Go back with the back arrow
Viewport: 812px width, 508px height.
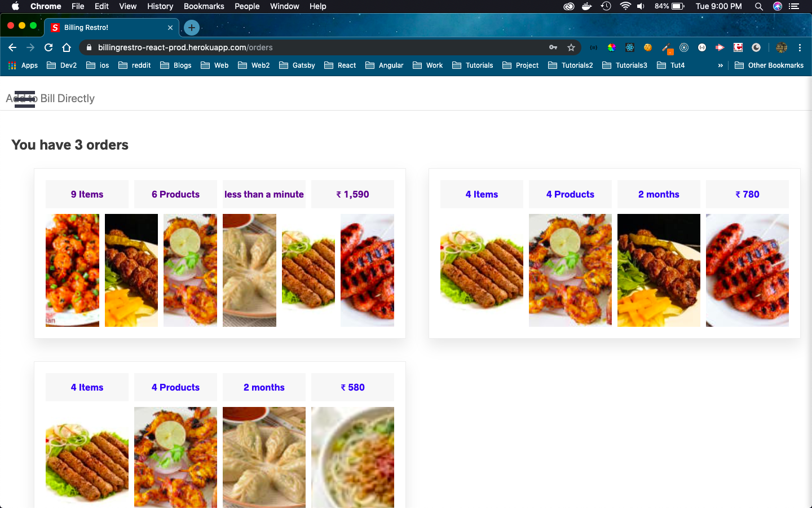point(12,47)
